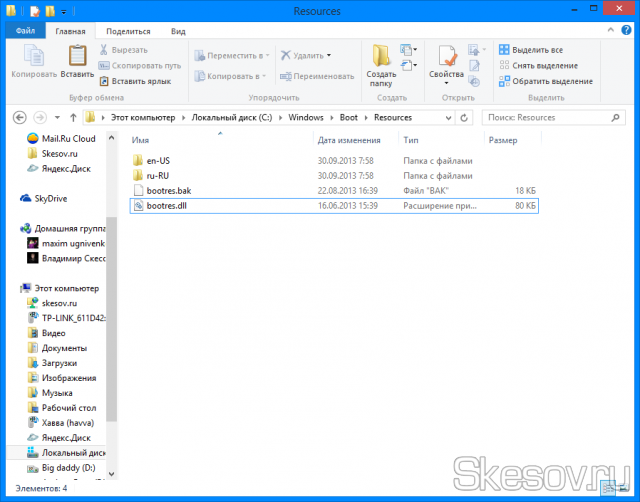
Task: Click the Вставить (Paste) clipboard icon
Action: (x=77, y=60)
